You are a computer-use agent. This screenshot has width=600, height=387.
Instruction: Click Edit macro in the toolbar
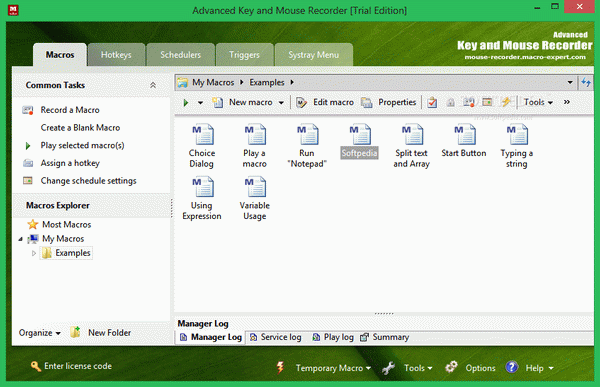point(325,102)
